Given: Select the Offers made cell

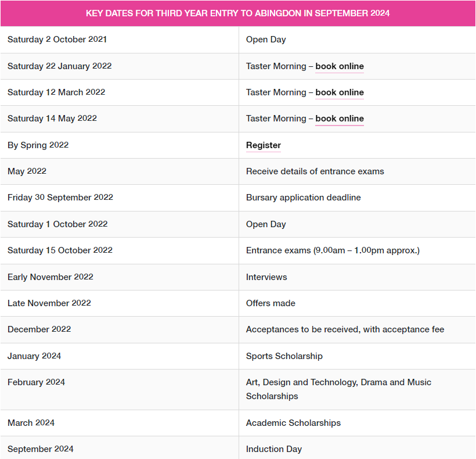Looking at the screenshot, I should (357, 303).
